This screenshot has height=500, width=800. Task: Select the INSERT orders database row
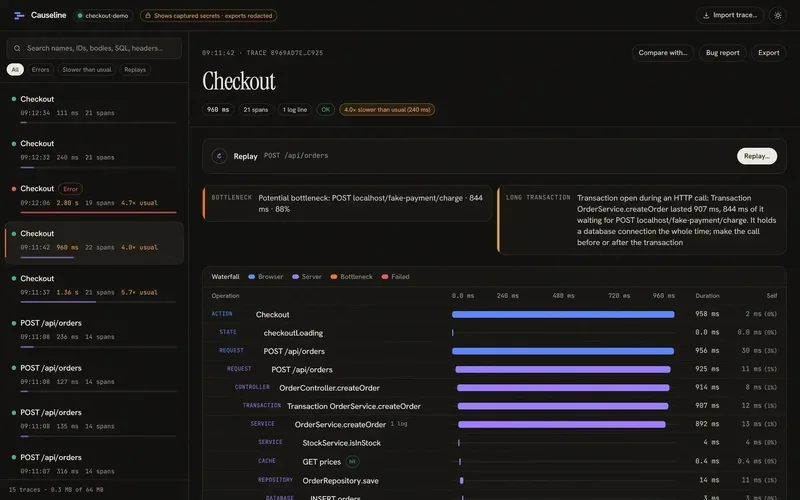click(x=494, y=496)
